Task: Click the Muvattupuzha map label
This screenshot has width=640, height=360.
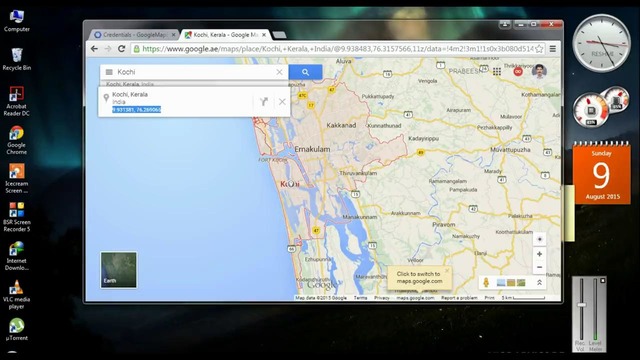Action: click(x=510, y=150)
